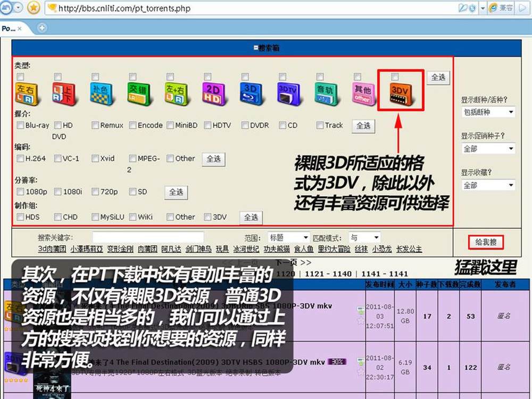Open page range 1141 - 1141 link
Image resolution: width=532 pixels, height=399 pixels.
point(385,274)
